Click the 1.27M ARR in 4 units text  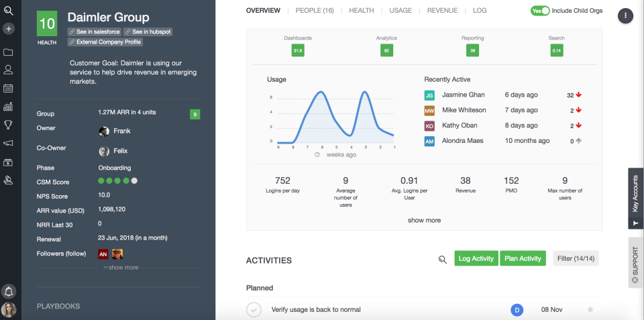point(127,112)
